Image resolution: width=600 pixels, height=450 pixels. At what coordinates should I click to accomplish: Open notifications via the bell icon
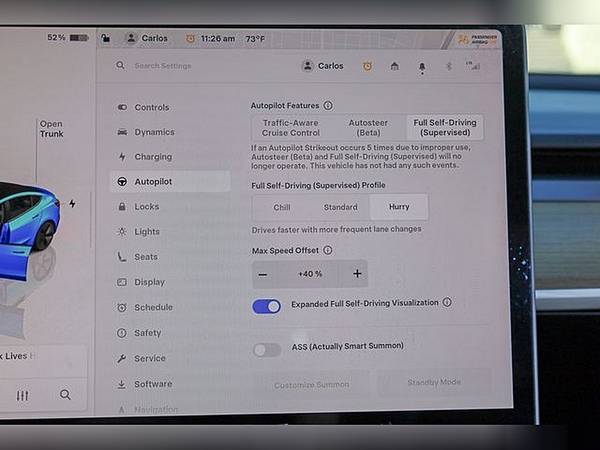coord(421,67)
